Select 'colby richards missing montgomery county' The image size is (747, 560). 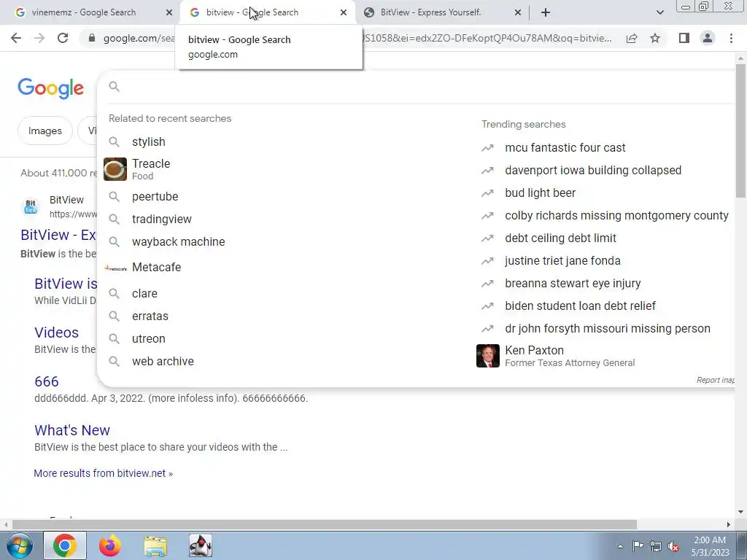pos(616,215)
